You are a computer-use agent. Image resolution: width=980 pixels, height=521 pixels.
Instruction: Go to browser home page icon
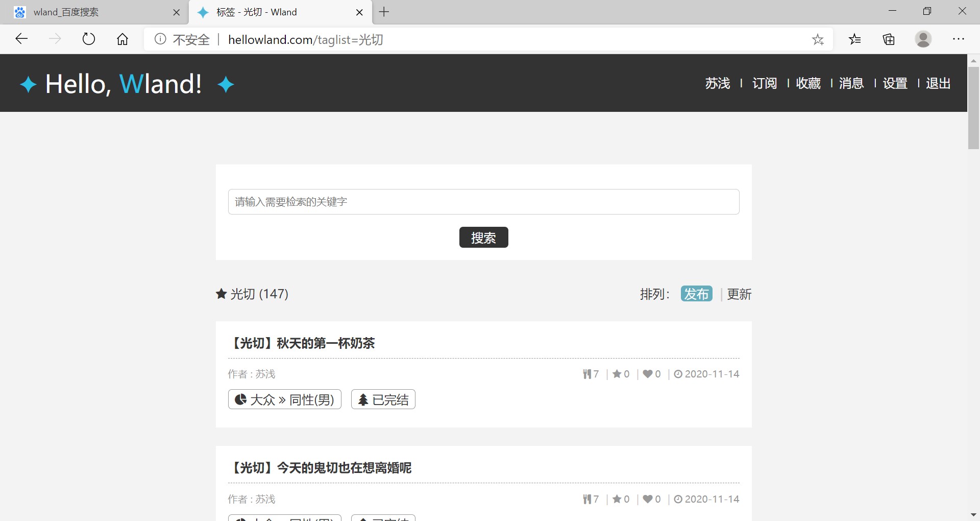coord(122,39)
